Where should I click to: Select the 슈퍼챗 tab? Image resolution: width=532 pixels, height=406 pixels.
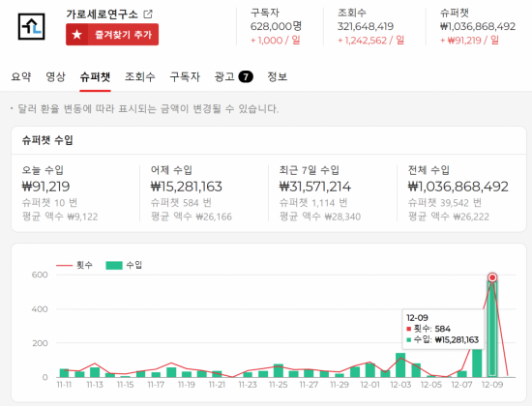point(95,76)
